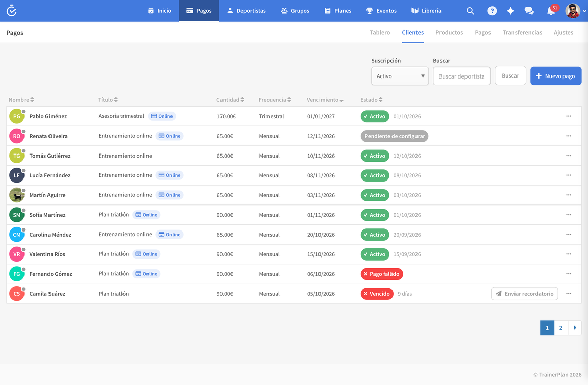Viewport: 588px width, 385px height.
Task: Click the sparkle AI assistant icon
Action: [510, 11]
